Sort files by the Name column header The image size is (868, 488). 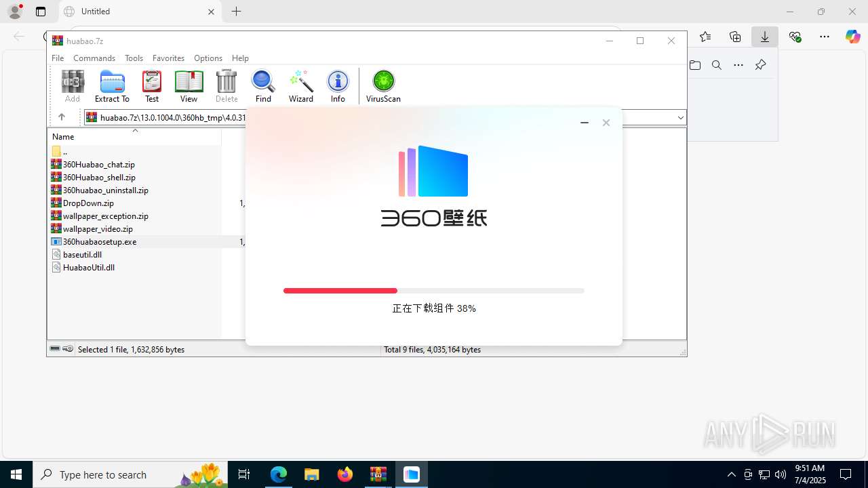tap(134, 137)
